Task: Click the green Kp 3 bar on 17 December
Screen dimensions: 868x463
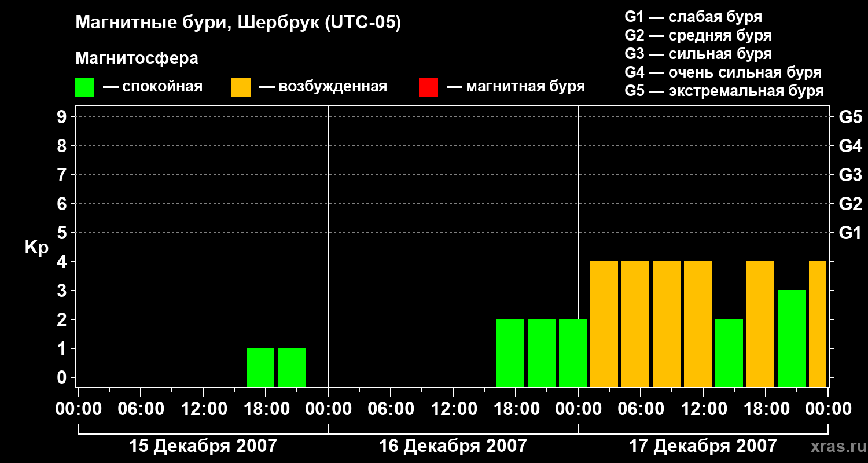Action: [792, 338]
